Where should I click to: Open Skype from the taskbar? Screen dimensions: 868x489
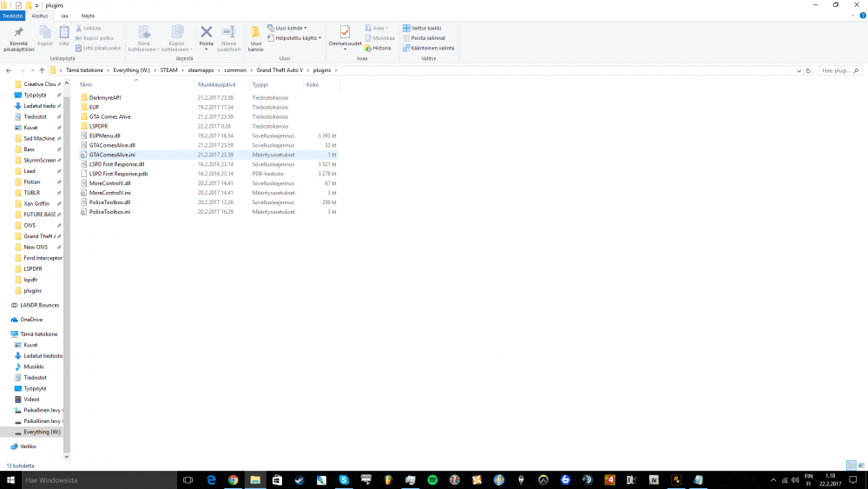344,480
